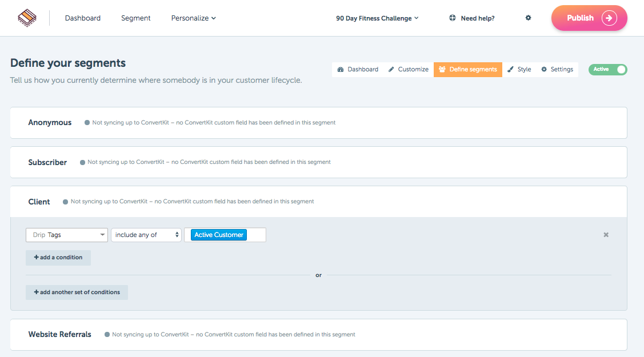Expand the Anonymous segment
The height and width of the screenshot is (357, 644).
[318, 123]
